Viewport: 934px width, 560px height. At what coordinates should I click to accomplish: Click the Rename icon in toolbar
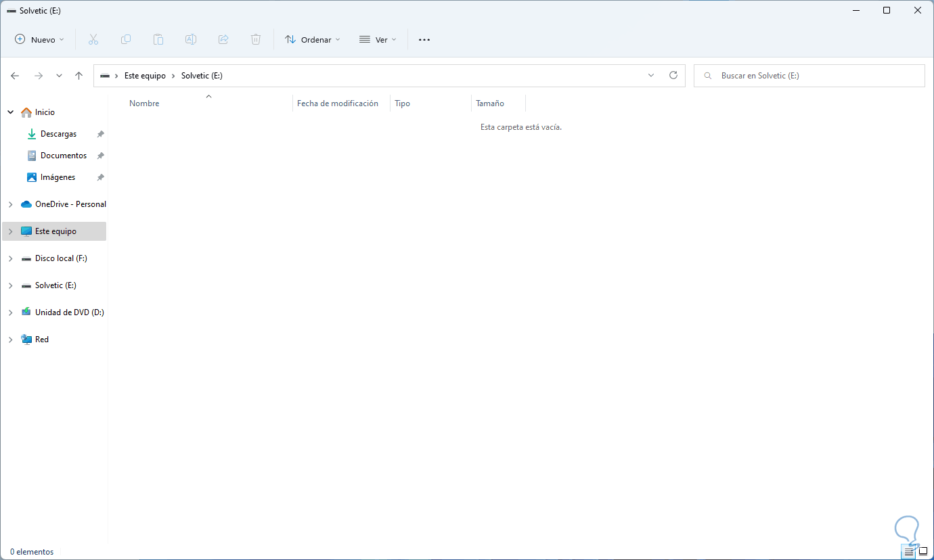pyautogui.click(x=191, y=40)
